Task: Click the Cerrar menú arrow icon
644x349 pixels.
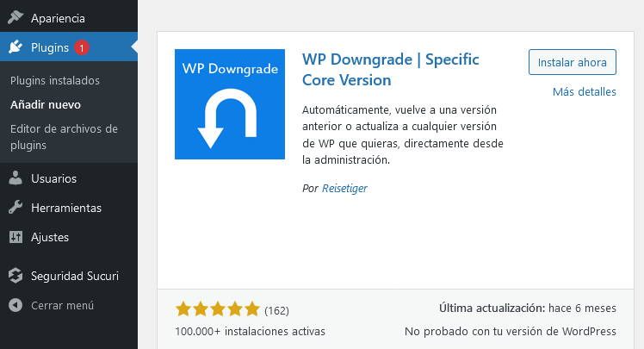Action: [15, 305]
